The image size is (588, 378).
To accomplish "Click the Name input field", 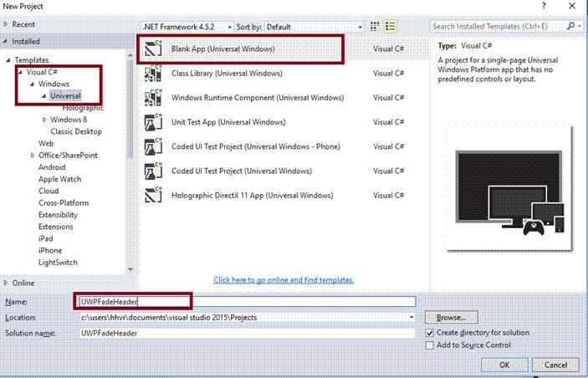I will point(248,302).
